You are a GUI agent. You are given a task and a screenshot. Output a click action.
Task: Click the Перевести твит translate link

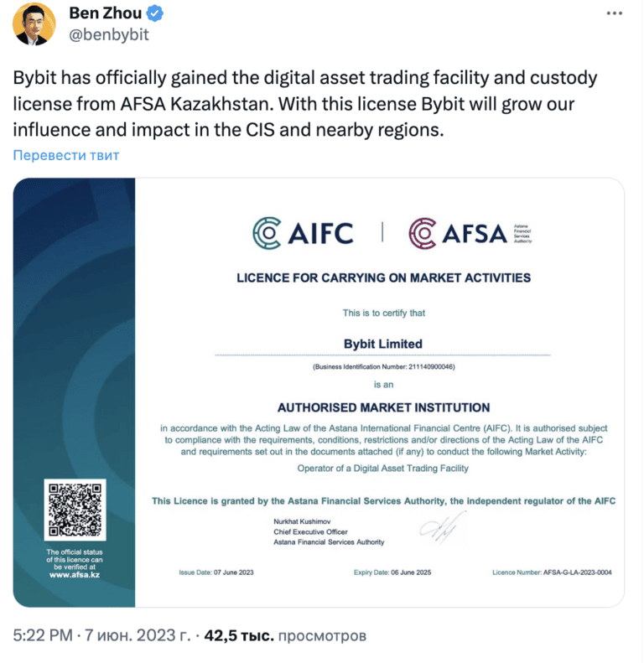(x=66, y=155)
